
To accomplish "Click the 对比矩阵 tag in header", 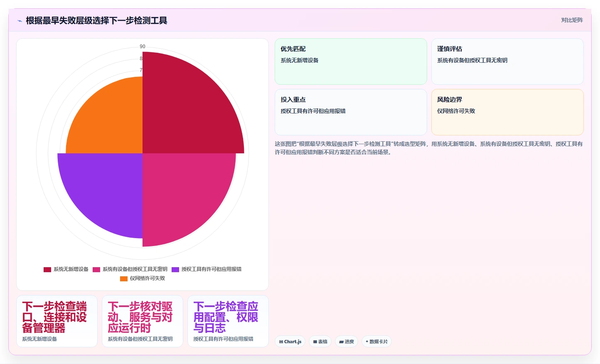I will coord(572,20).
